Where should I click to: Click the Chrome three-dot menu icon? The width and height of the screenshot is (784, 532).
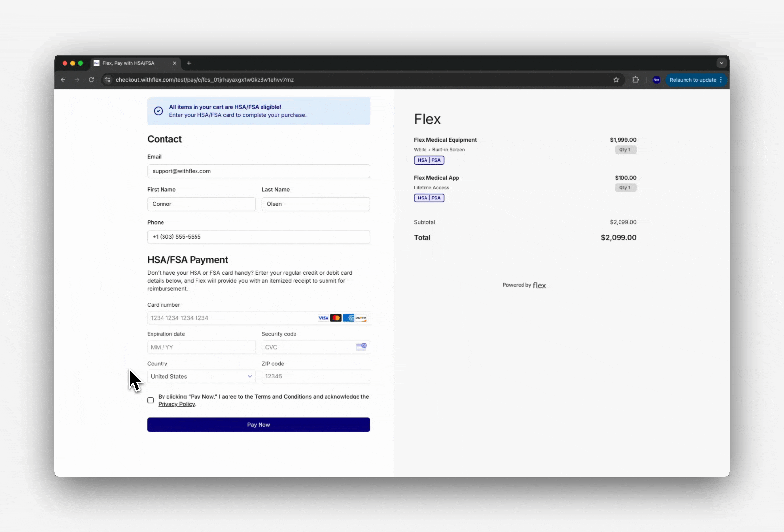721,80
